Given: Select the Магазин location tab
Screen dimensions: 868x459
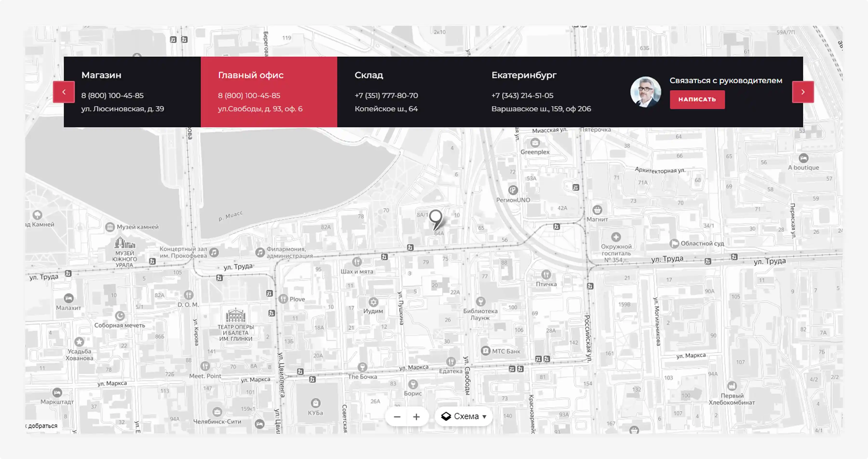Looking at the screenshot, I should 132,92.
